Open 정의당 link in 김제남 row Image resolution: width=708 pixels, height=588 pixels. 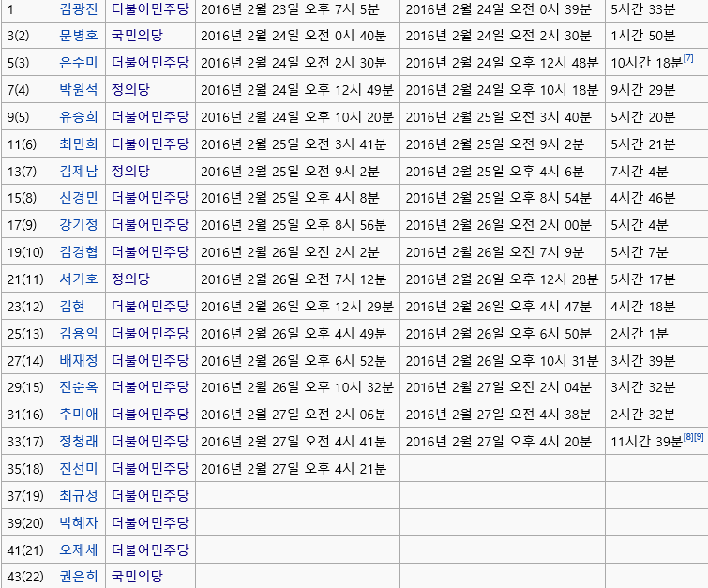coord(130,172)
